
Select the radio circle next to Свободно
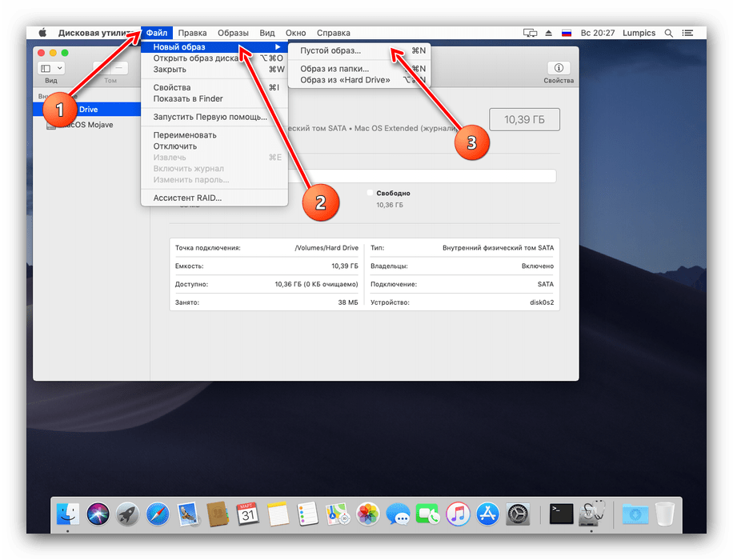click(369, 192)
